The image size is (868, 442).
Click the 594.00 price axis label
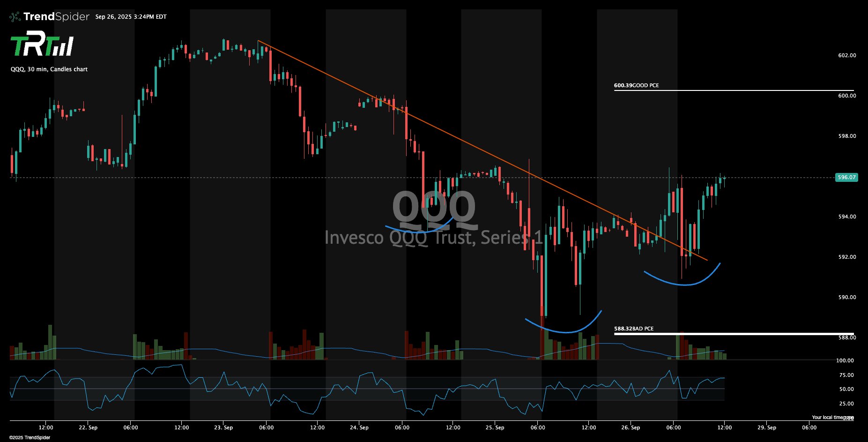[x=847, y=217]
